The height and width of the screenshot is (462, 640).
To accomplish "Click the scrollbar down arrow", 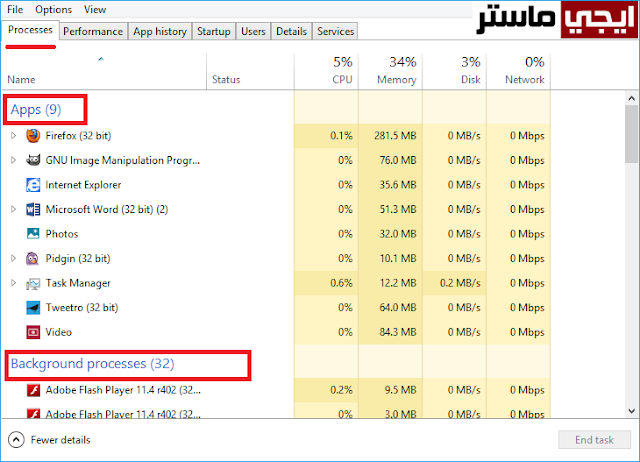I will click(631, 411).
